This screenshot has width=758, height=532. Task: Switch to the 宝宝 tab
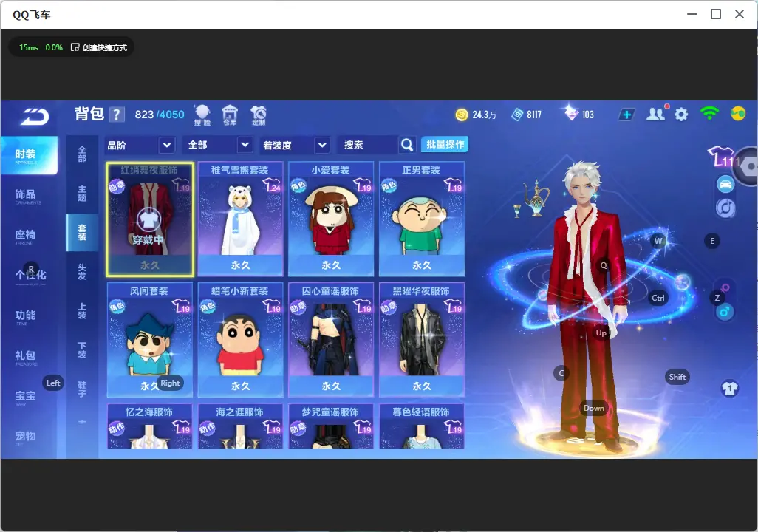pyautogui.click(x=25, y=397)
